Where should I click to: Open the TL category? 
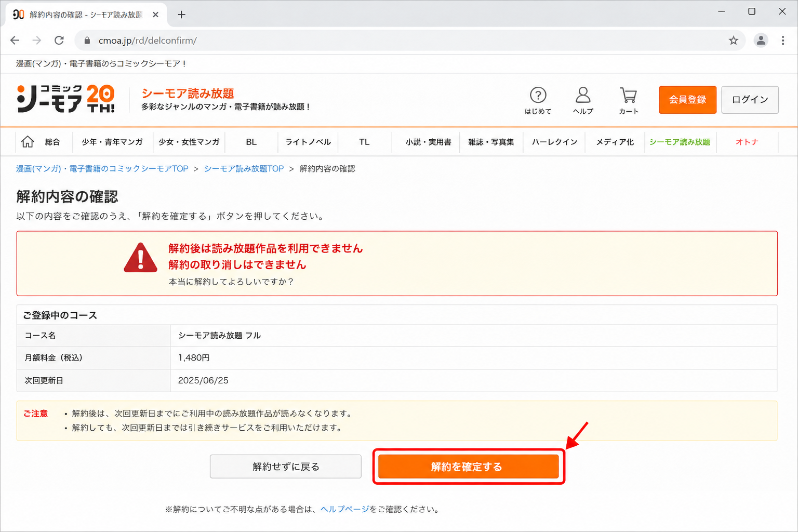pos(364,142)
